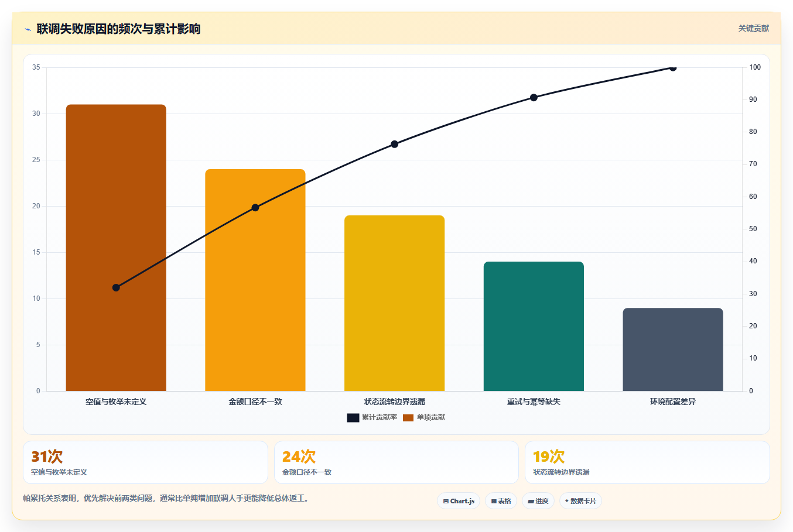The image size is (793, 532).
Task: Select the 金额口径不一致 bar
Action: point(255,280)
